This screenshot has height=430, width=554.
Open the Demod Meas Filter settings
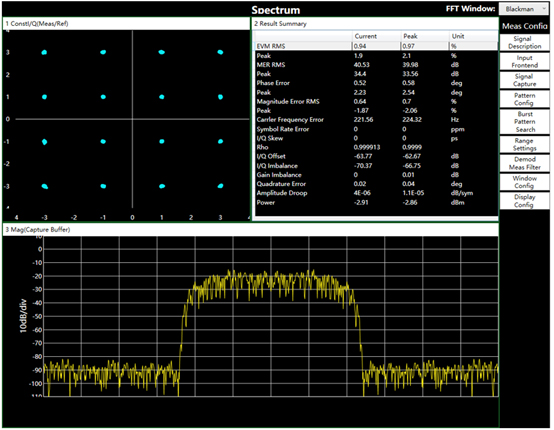coord(524,163)
